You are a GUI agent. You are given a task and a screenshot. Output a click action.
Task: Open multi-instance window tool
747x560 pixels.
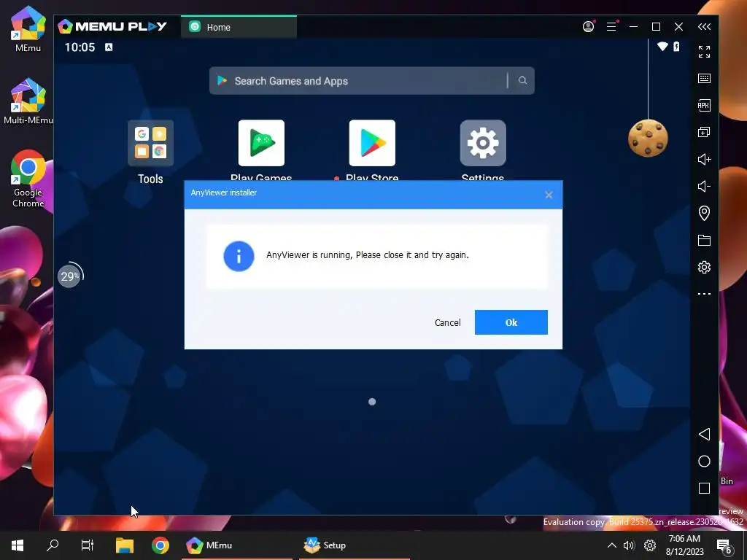pos(704,132)
